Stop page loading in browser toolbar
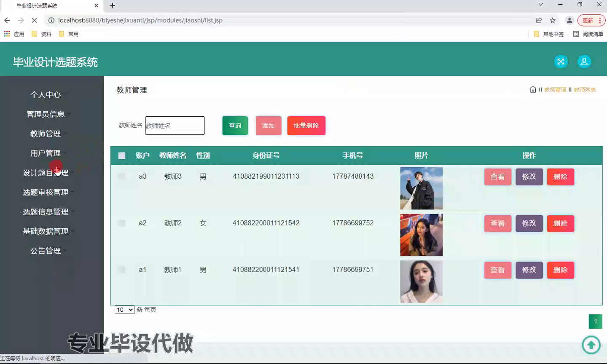Image resolution: width=607 pixels, height=364 pixels. click(x=35, y=20)
